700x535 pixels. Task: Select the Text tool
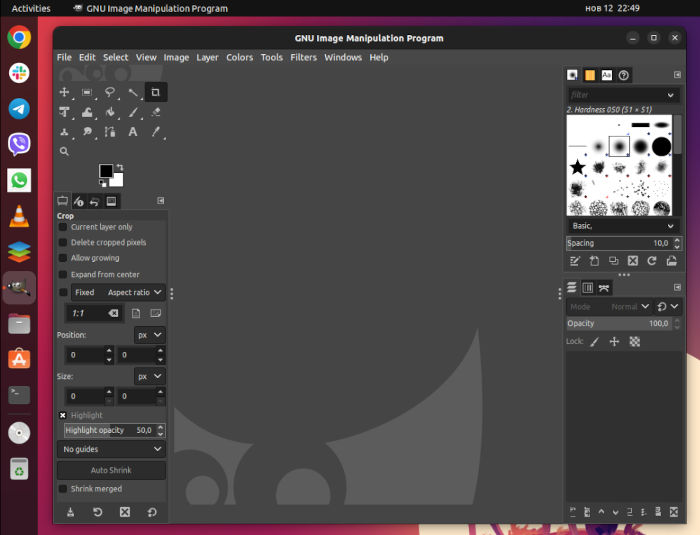133,132
